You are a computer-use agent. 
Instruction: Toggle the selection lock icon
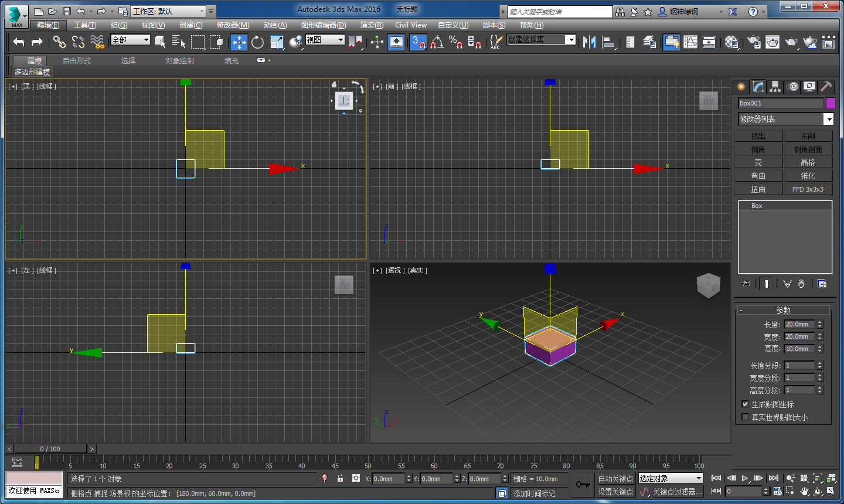[x=340, y=478]
